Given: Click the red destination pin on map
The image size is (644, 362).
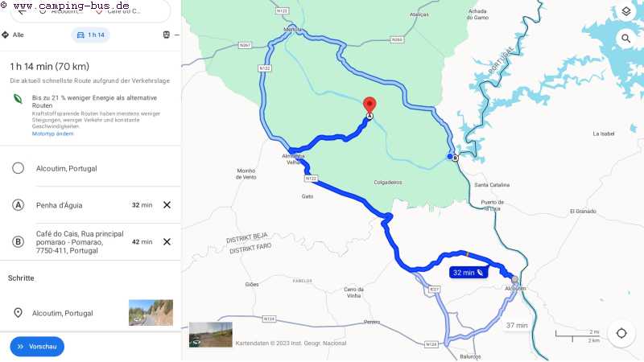Looking at the screenshot, I should click(369, 105).
